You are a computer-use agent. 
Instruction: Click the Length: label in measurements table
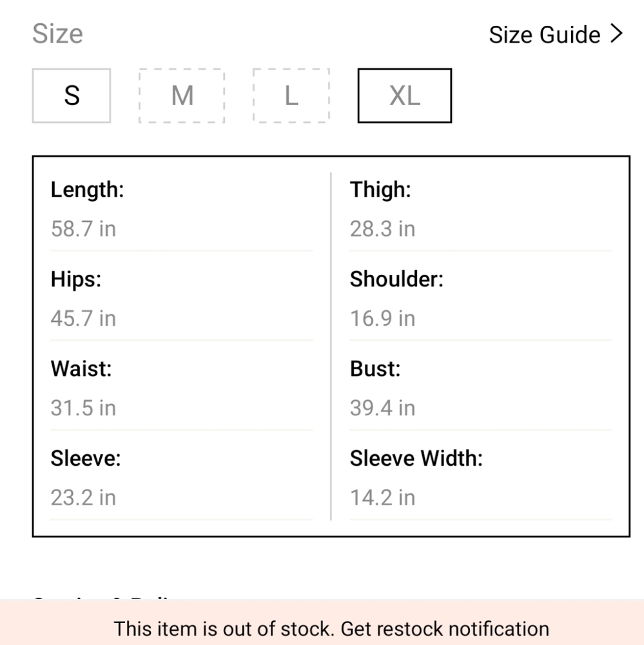(x=87, y=190)
